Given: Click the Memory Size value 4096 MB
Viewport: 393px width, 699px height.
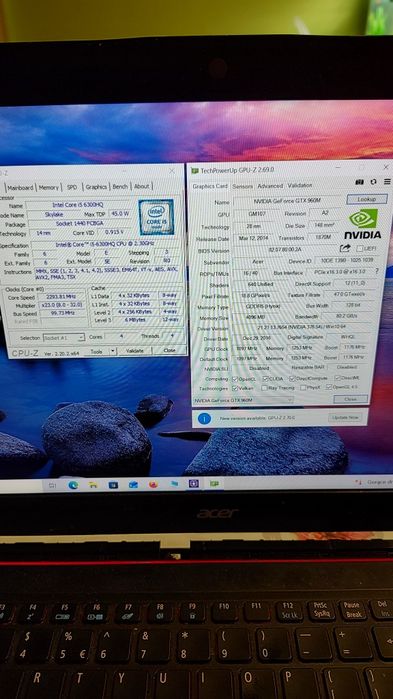Looking at the screenshot, I should click(x=255, y=317).
